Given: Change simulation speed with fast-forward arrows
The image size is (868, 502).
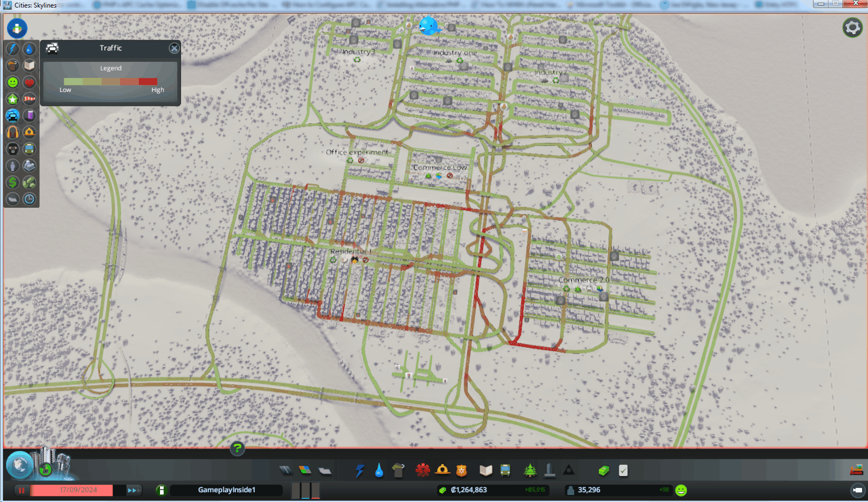Looking at the screenshot, I should [133, 490].
